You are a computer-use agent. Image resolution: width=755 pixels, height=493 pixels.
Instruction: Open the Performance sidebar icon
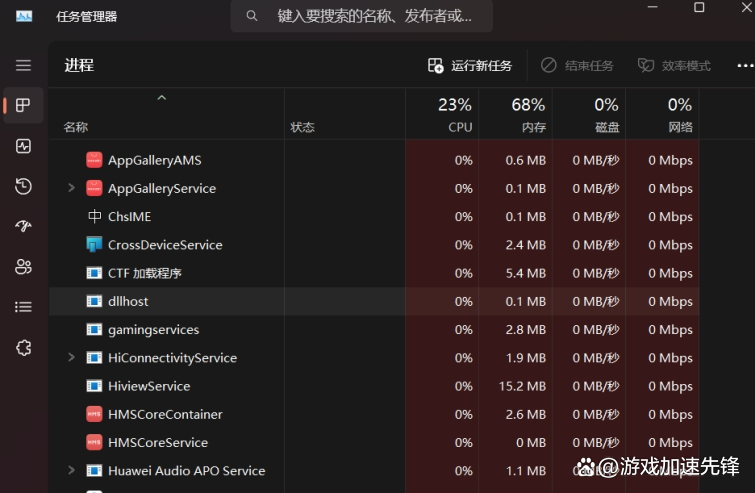23,146
